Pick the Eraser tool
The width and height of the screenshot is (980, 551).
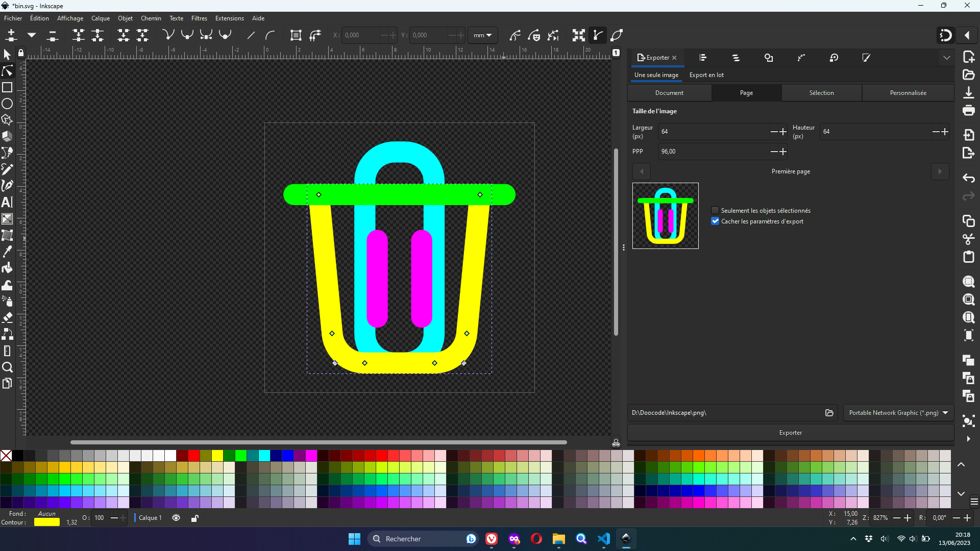7,318
